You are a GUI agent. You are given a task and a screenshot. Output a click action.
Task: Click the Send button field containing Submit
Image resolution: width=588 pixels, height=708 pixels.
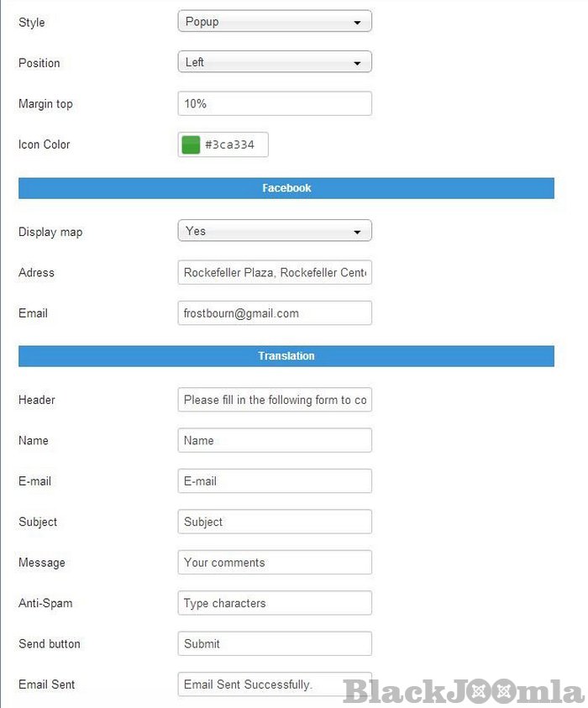pyautogui.click(x=275, y=643)
